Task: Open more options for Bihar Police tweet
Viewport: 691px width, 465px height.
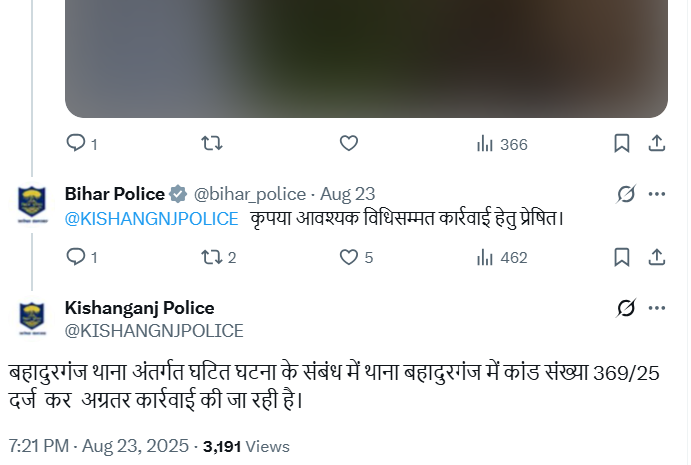Action: (x=657, y=194)
